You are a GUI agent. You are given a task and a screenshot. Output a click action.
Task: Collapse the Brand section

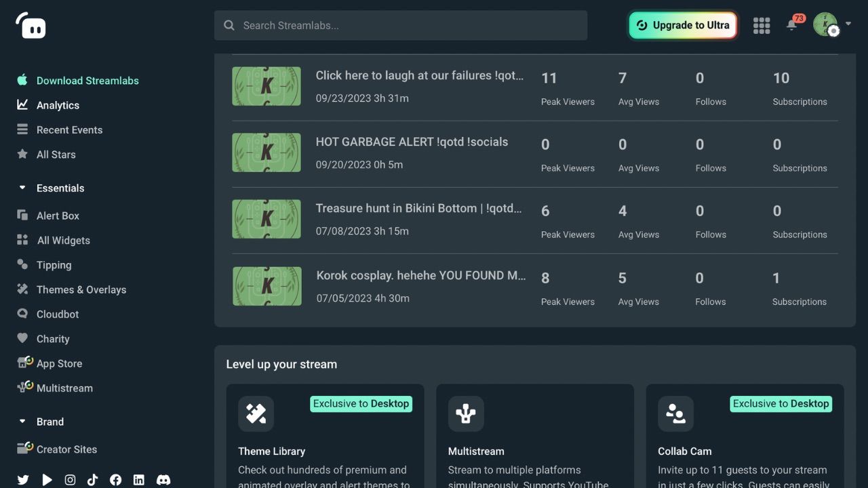[22, 421]
